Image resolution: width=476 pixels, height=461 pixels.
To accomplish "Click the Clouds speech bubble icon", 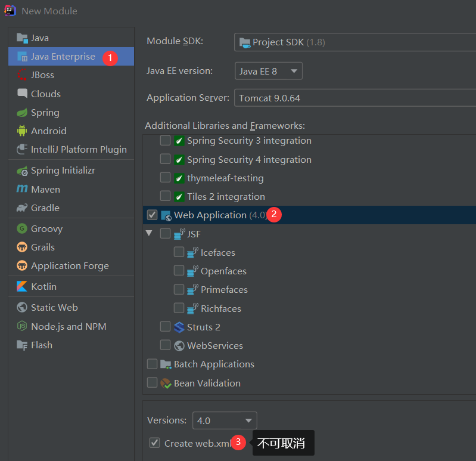I will click(x=22, y=93).
